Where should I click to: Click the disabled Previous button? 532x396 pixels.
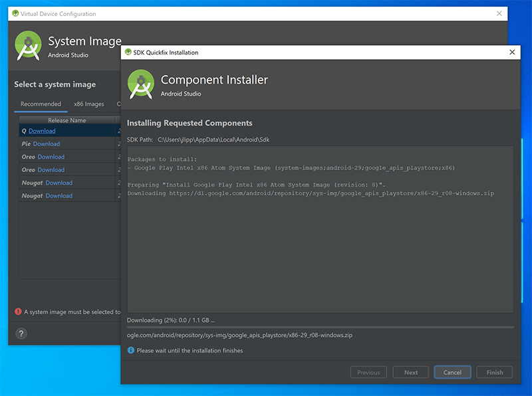click(x=368, y=372)
